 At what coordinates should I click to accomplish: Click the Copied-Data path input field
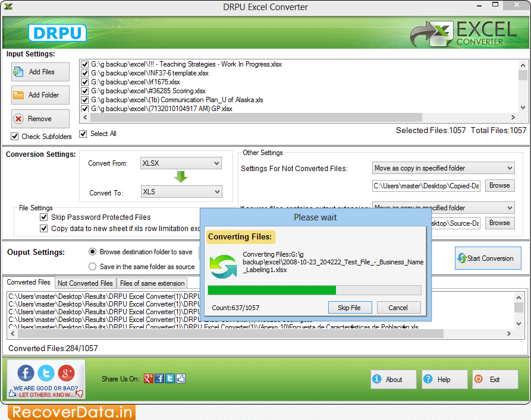pyautogui.click(x=426, y=186)
